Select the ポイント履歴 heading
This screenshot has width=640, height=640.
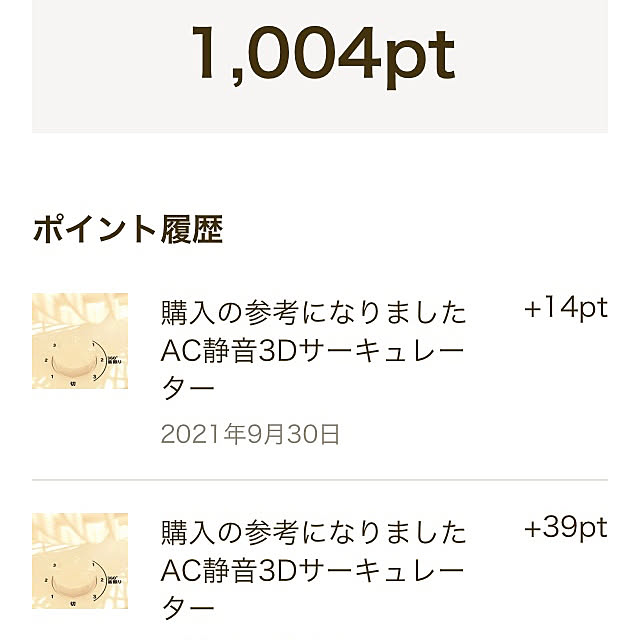[128, 229]
